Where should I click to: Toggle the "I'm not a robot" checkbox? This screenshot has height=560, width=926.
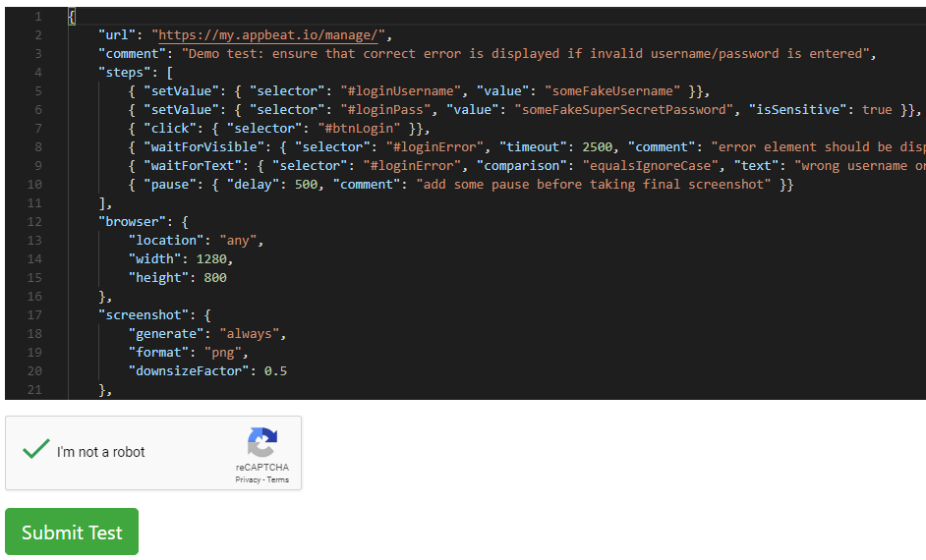click(x=36, y=450)
